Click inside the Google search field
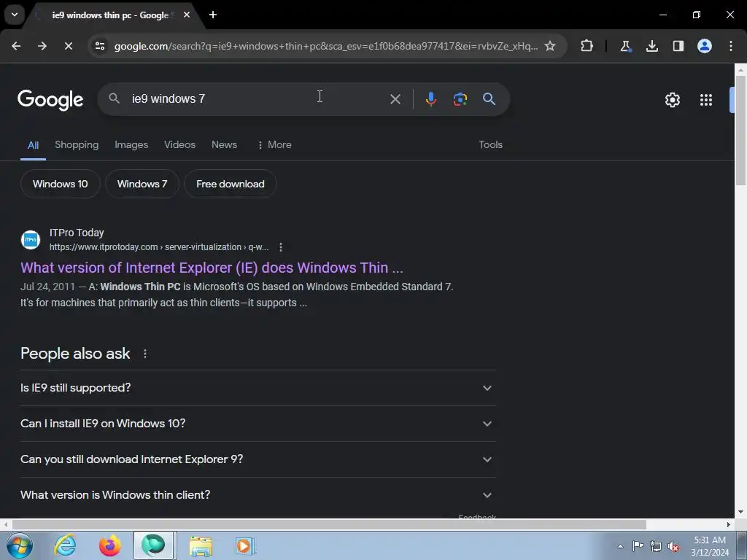This screenshot has width=747, height=560. click(258, 98)
